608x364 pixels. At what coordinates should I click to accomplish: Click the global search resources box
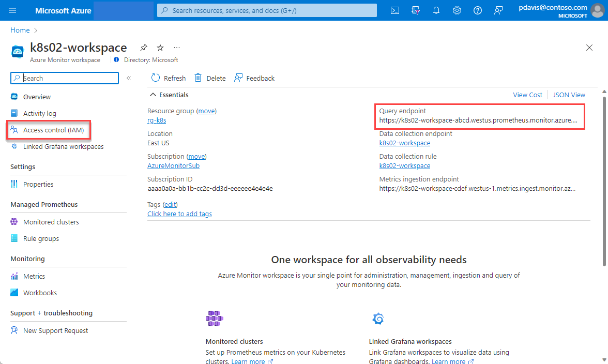[x=267, y=10]
